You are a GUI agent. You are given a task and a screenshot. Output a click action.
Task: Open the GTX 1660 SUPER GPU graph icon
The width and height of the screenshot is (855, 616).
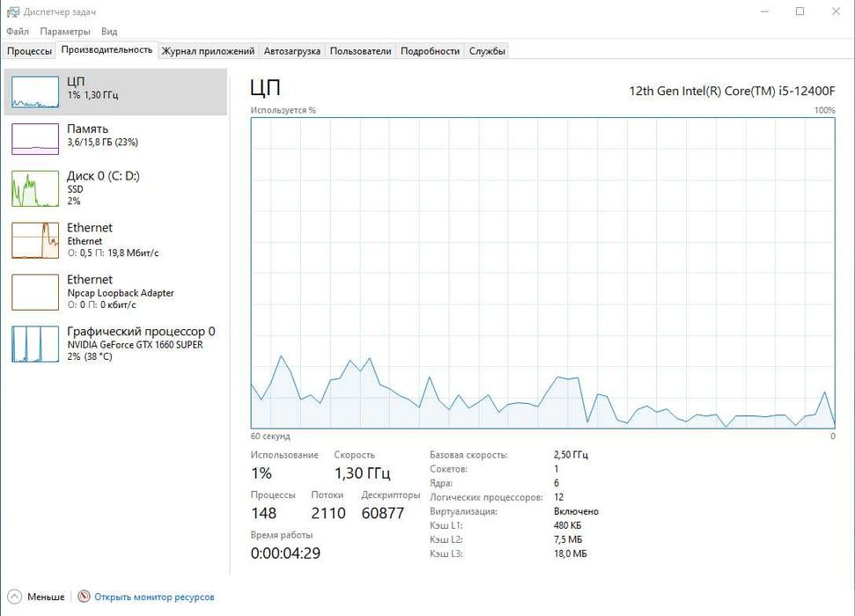[34, 344]
